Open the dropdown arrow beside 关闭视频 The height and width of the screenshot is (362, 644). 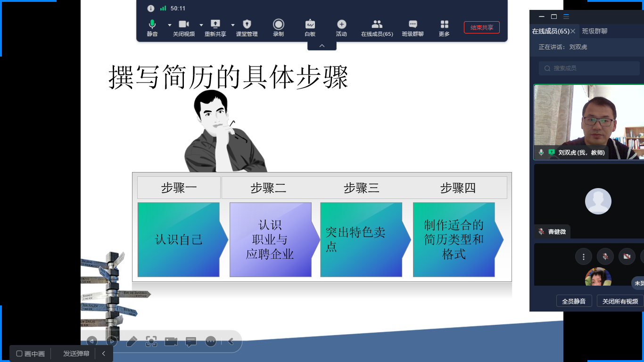[201, 25]
